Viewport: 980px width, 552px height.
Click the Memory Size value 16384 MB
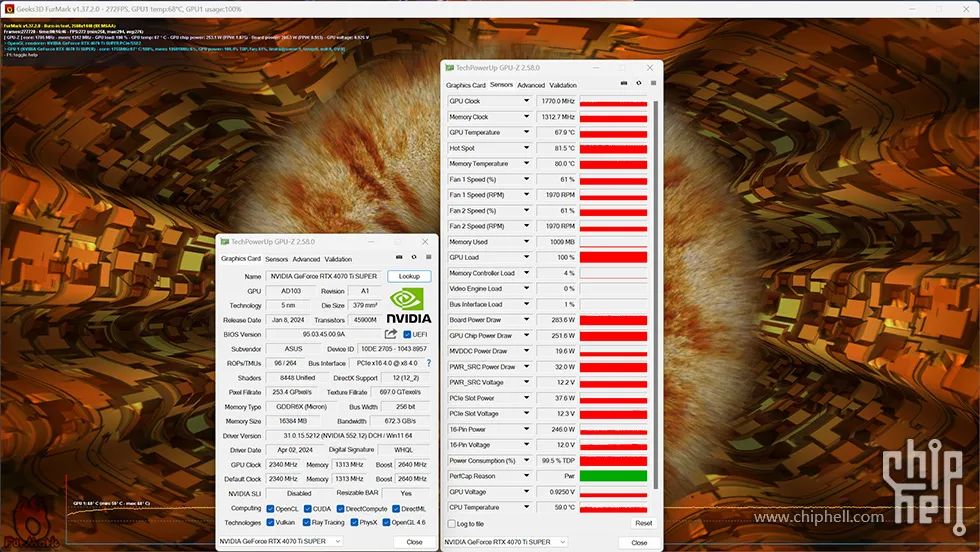pos(292,421)
